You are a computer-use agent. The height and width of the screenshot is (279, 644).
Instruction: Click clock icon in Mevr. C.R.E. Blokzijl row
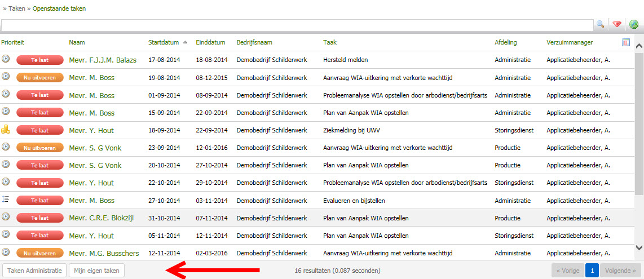[6, 217]
